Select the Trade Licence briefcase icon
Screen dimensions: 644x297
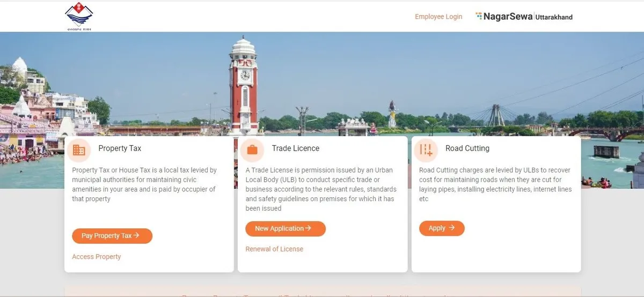(x=252, y=150)
